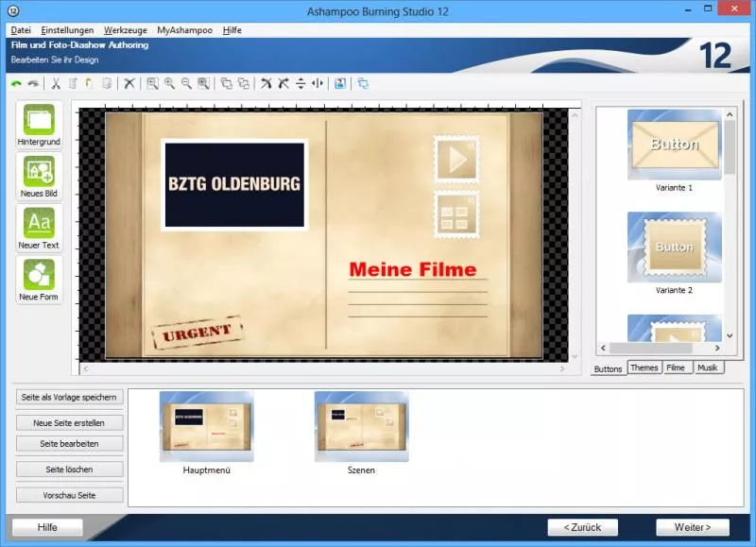This screenshot has width=756, height=547.
Task: Click the bring to front icon
Action: pyautogui.click(x=226, y=84)
